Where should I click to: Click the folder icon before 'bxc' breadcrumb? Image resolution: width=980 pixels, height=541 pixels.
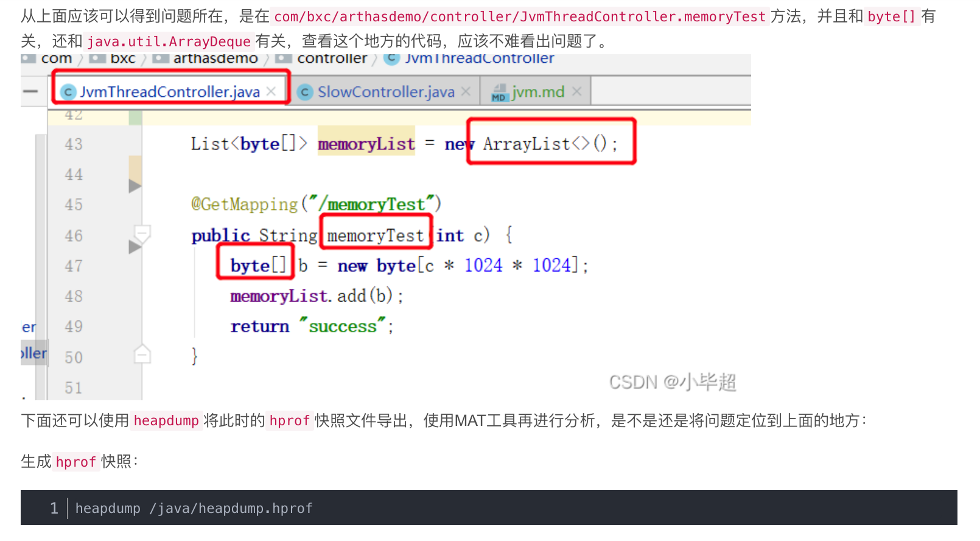pos(97,58)
